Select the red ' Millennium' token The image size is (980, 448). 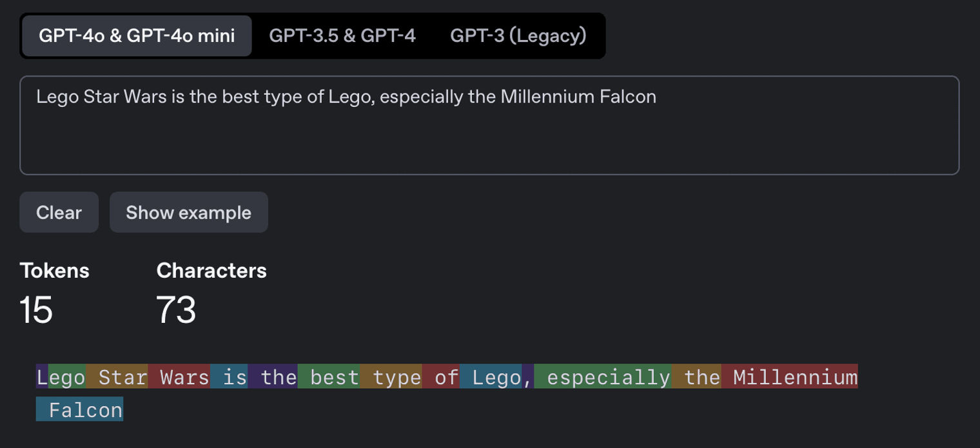[790, 376]
